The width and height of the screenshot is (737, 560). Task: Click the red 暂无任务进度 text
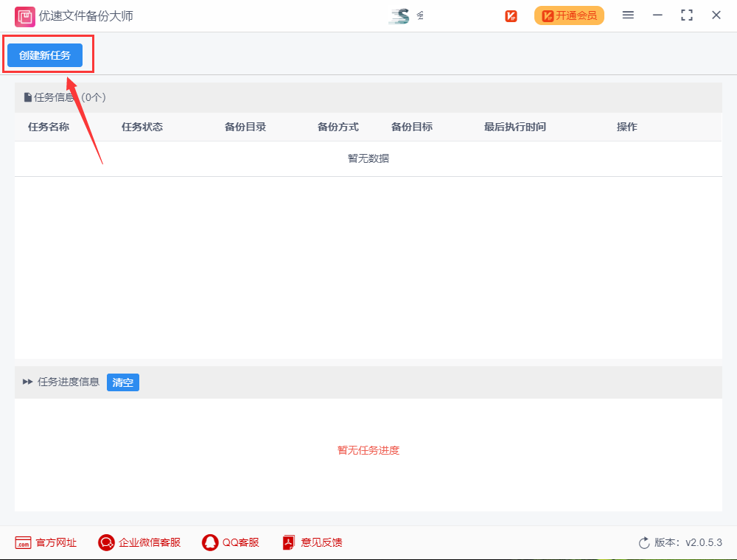point(368,450)
